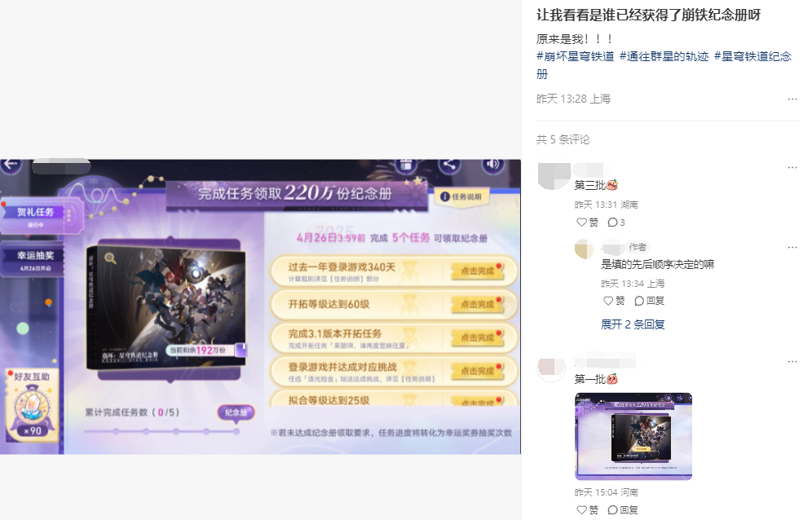Viewport: 812px width, 520px height.
Task: Mute sound with the speaker icon
Action: click(492, 165)
